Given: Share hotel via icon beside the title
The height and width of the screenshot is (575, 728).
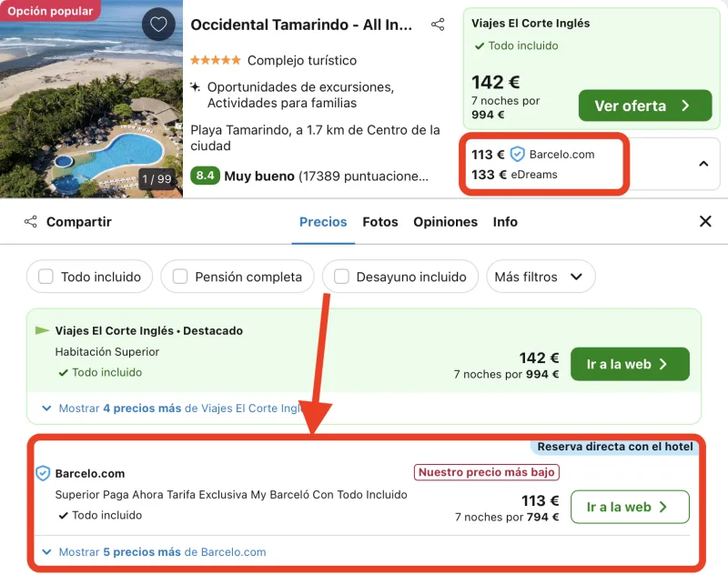Looking at the screenshot, I should pos(438,25).
